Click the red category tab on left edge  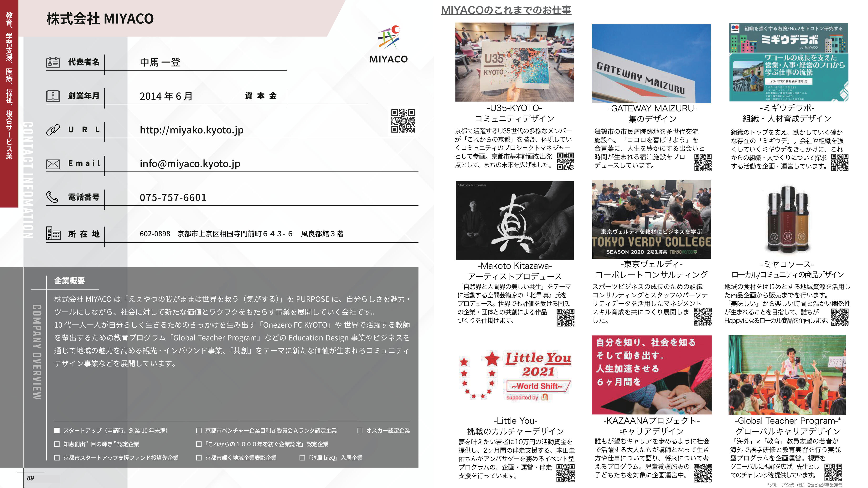click(9, 104)
